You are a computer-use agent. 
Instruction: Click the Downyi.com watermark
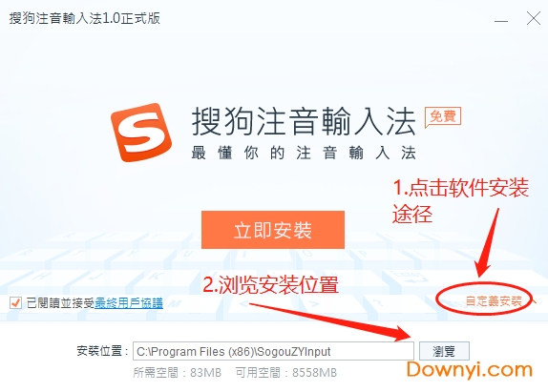(470, 370)
